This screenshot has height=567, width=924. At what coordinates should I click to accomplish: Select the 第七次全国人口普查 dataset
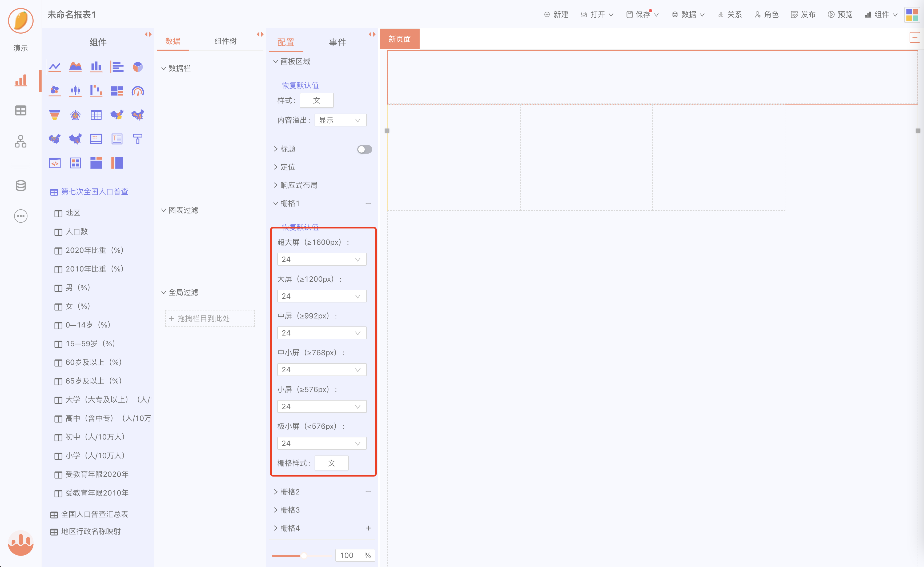click(x=90, y=192)
